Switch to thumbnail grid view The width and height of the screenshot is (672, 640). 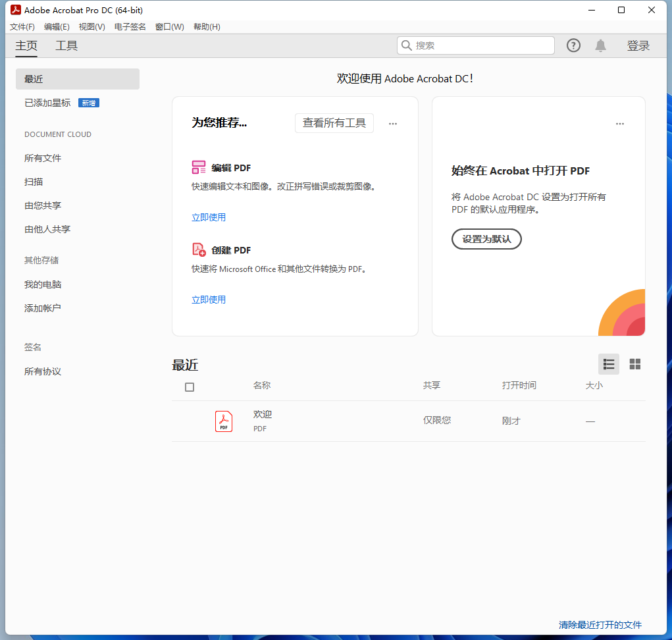(634, 364)
